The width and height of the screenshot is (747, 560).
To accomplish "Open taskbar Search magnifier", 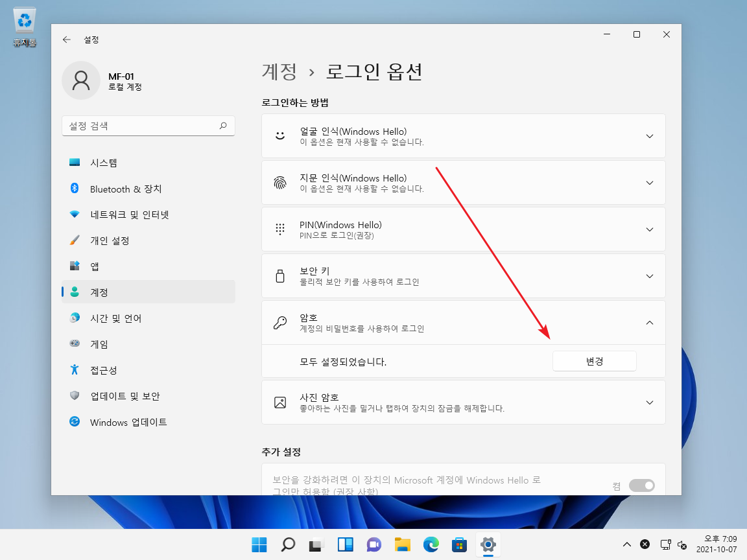I will pos(288,544).
